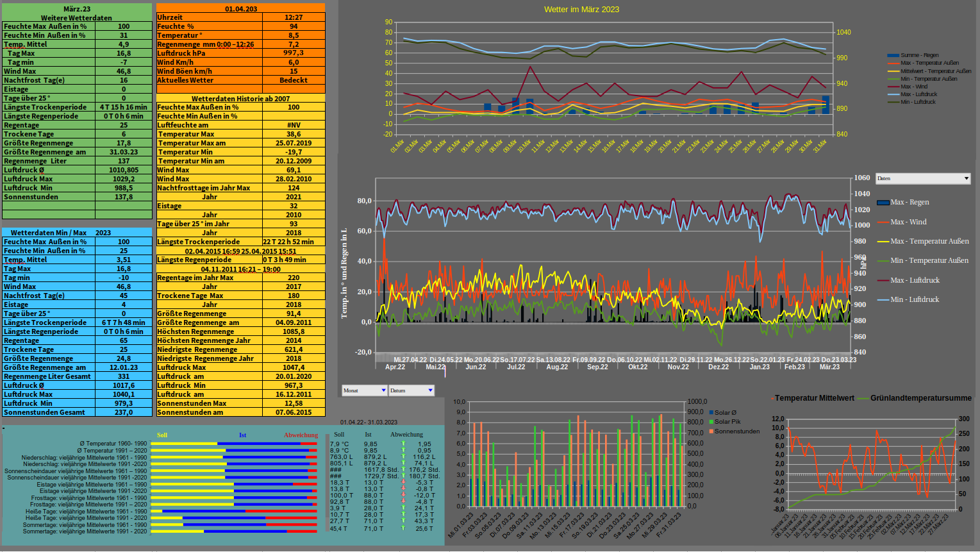Click the up arrow beside deviation 25,6 T
The image size is (980, 552).
click(403, 528)
